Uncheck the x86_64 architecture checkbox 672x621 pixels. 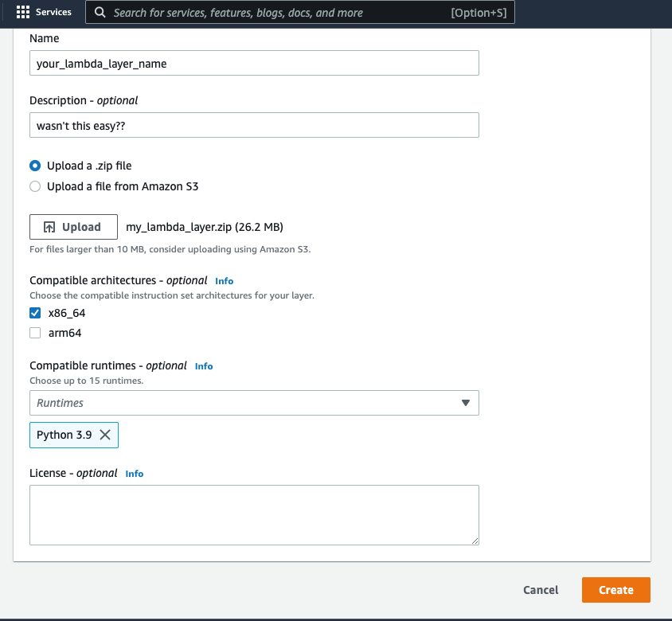[35, 313]
